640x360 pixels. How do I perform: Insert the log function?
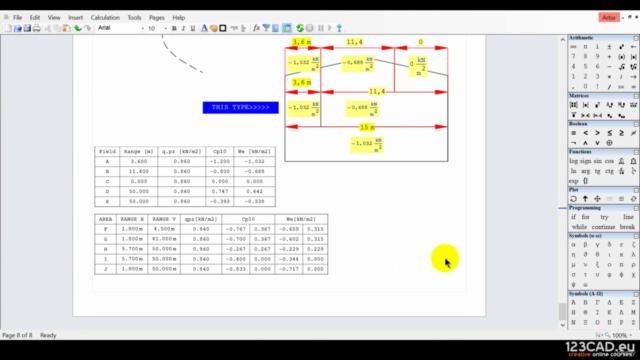coord(574,161)
